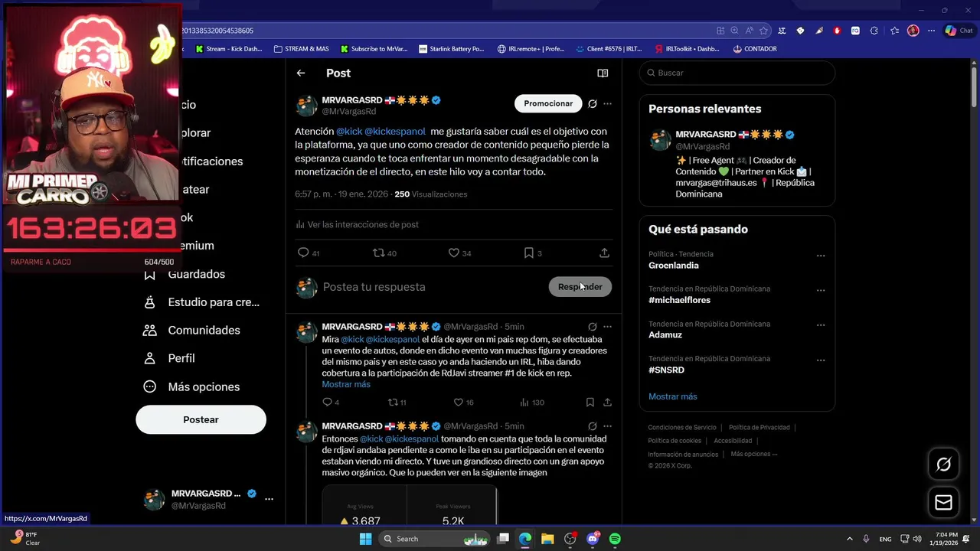Open 'Ver las interacciones de post'
Image resolution: width=980 pixels, height=551 pixels.
coord(358,224)
